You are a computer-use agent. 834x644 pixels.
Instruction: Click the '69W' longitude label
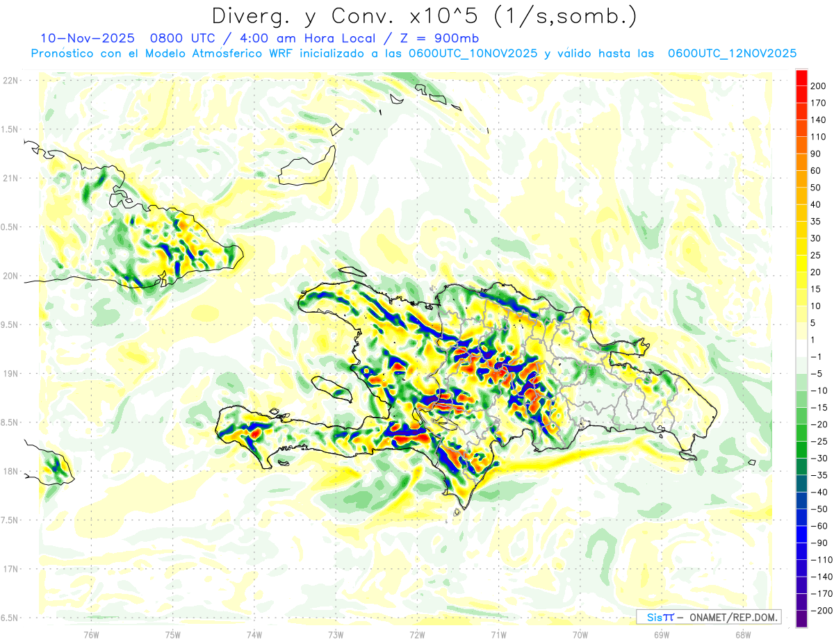[662, 634]
